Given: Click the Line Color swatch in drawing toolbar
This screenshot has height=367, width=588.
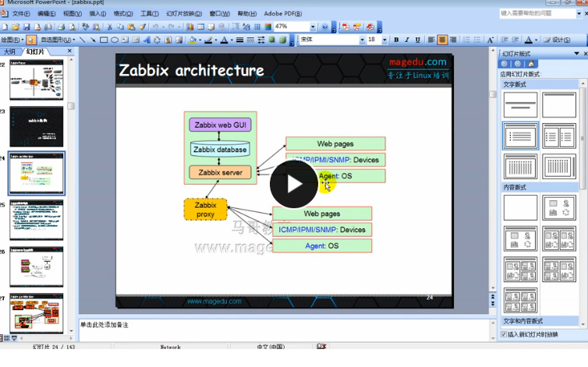Looking at the screenshot, I should pyautogui.click(x=208, y=40).
